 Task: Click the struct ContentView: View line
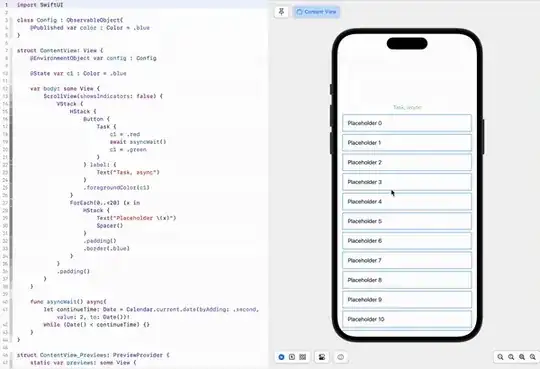(60, 50)
